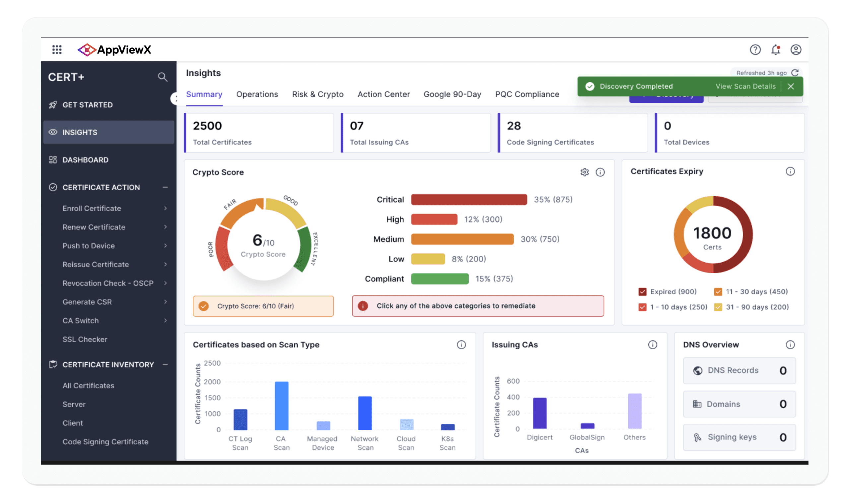849x504 pixels.
Task: Dismiss the Discovery Completed notification
Action: point(790,86)
